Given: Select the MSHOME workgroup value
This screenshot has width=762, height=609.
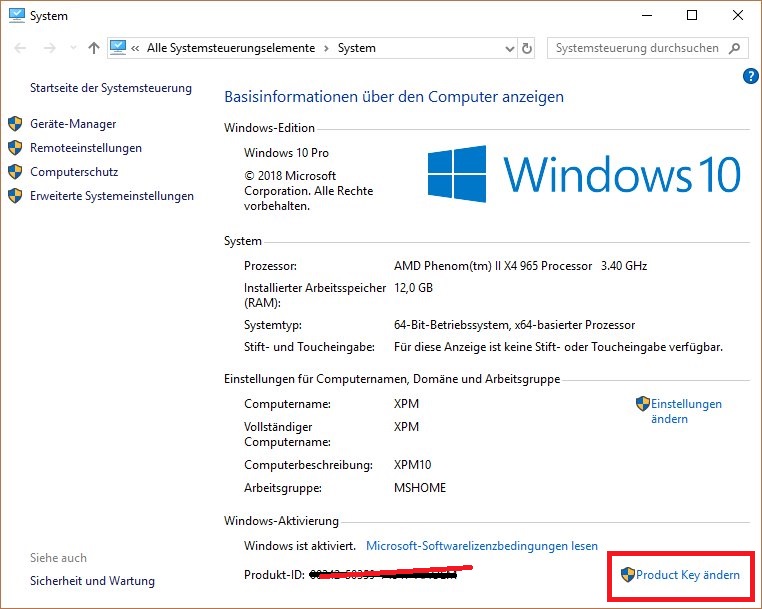Looking at the screenshot, I should click(x=420, y=487).
